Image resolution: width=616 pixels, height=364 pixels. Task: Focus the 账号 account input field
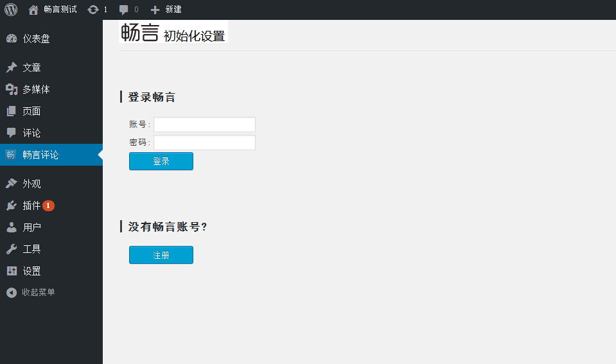(204, 125)
